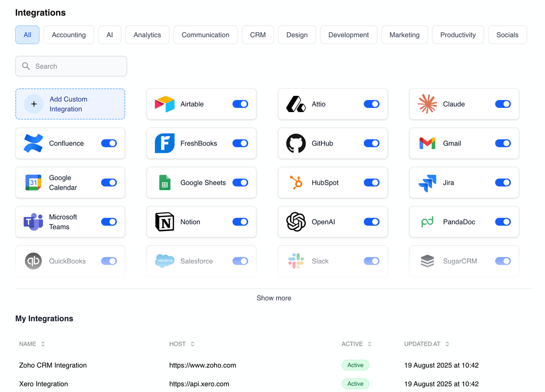Click Add Custom Integration button

pyautogui.click(x=70, y=104)
